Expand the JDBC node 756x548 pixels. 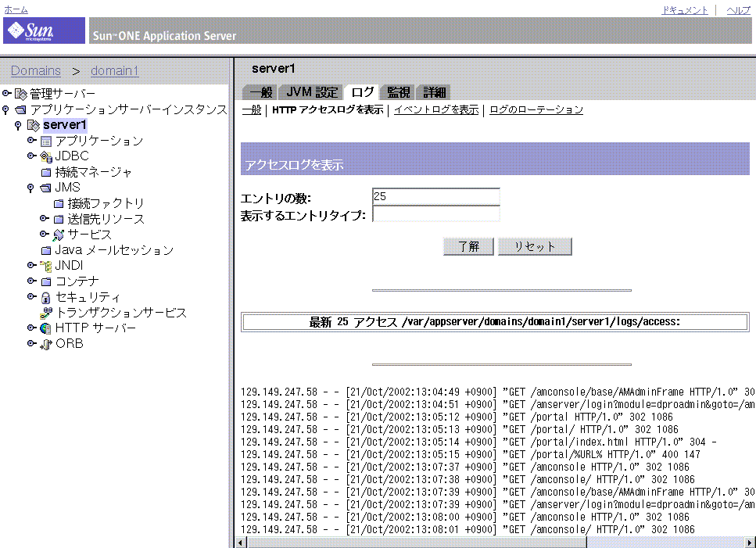pyautogui.click(x=31, y=156)
